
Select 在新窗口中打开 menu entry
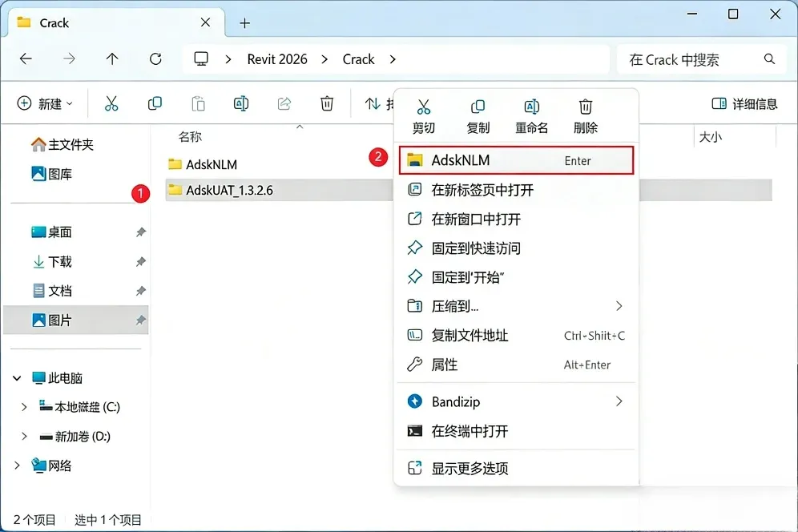tap(517, 219)
